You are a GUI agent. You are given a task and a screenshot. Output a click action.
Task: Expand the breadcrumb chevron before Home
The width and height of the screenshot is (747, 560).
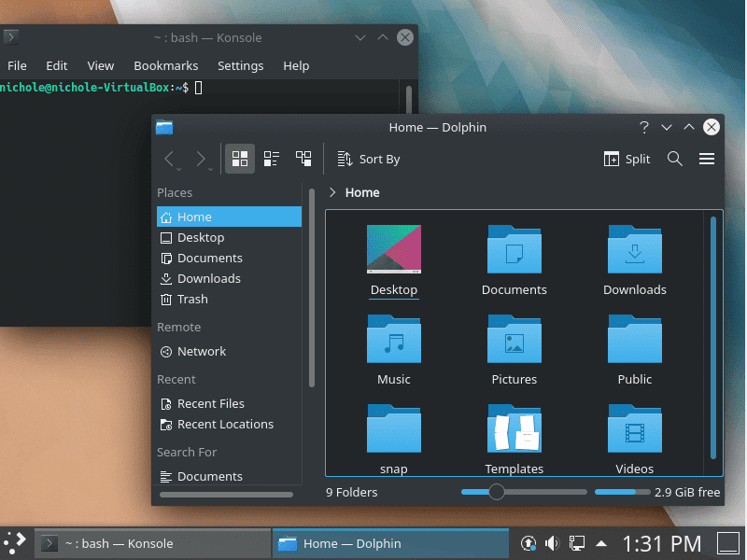(x=332, y=192)
